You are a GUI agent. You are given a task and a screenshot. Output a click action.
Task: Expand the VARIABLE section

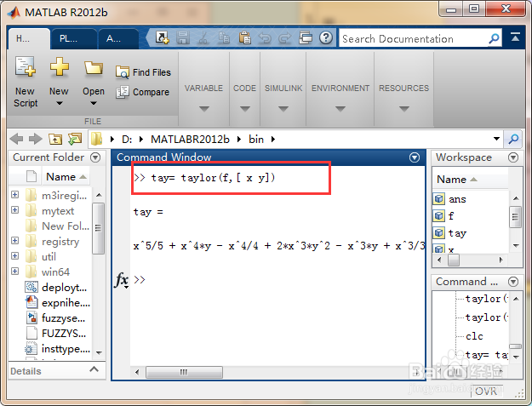[x=204, y=109]
